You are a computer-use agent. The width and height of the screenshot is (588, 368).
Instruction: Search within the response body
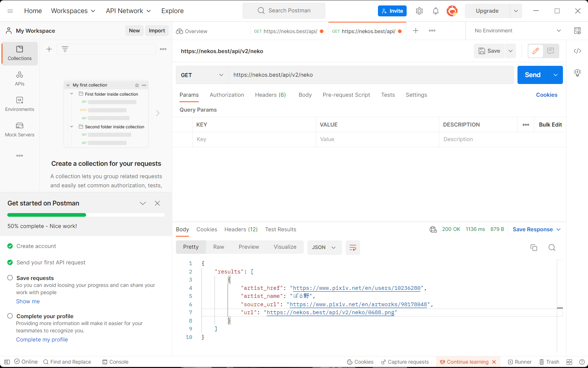(x=552, y=248)
